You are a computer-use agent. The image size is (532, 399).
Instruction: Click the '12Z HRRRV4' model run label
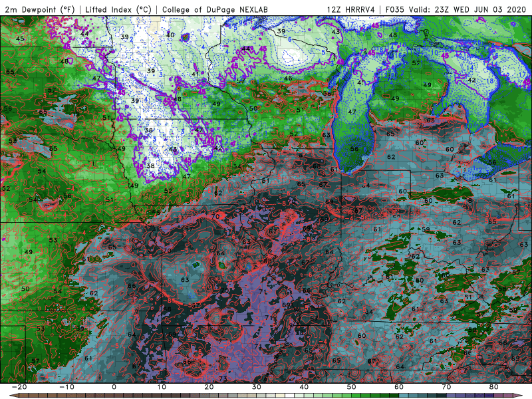click(351, 10)
